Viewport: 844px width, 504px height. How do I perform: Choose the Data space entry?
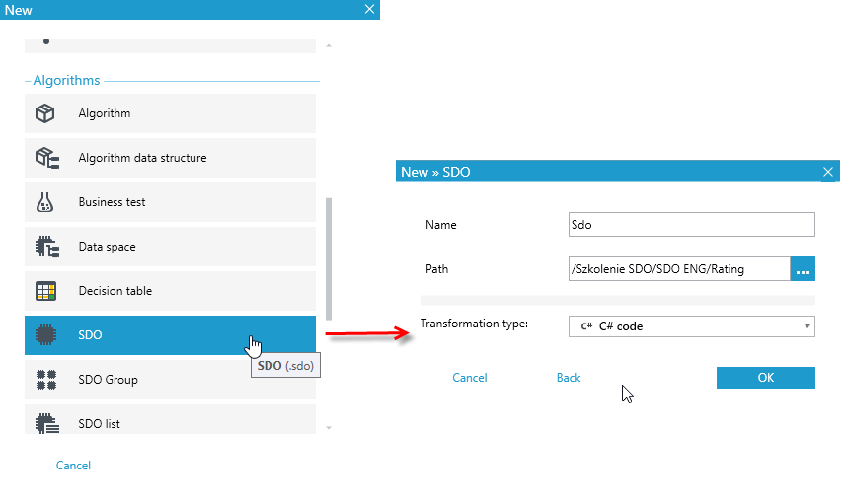170,247
